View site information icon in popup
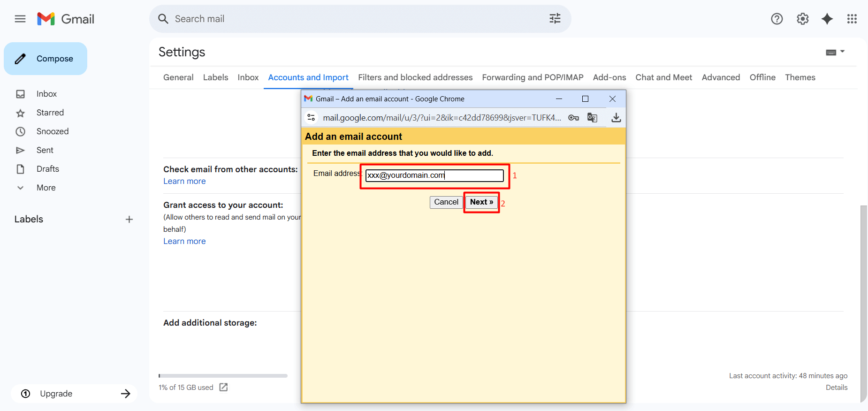Image resolution: width=868 pixels, height=411 pixels. [x=311, y=117]
